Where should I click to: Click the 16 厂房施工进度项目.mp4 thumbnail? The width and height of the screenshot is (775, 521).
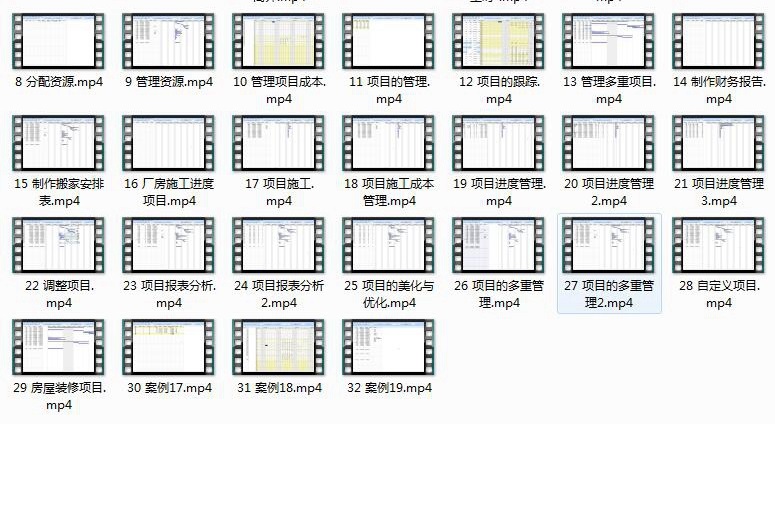[169, 144]
